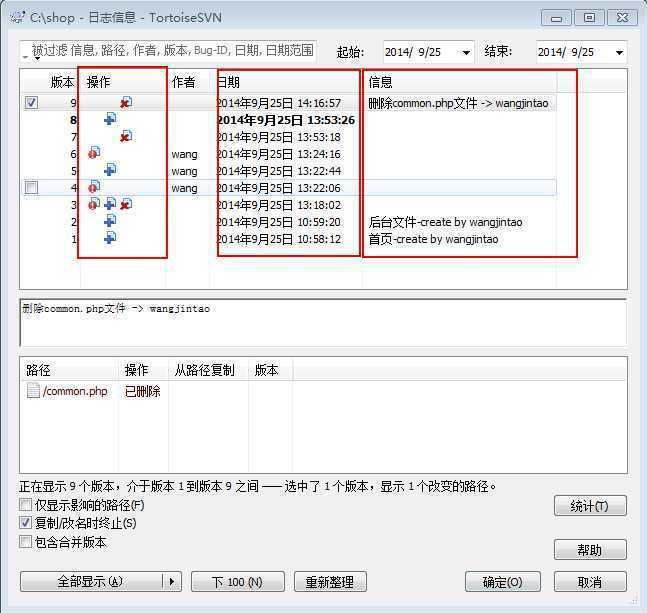
Task: Select date 13:18:02 revision 3 row
Action: [279, 205]
